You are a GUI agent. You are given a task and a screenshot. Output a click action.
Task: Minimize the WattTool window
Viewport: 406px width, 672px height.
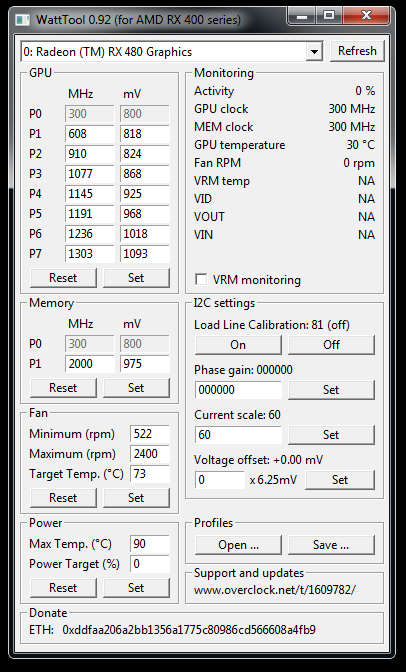click(302, 16)
